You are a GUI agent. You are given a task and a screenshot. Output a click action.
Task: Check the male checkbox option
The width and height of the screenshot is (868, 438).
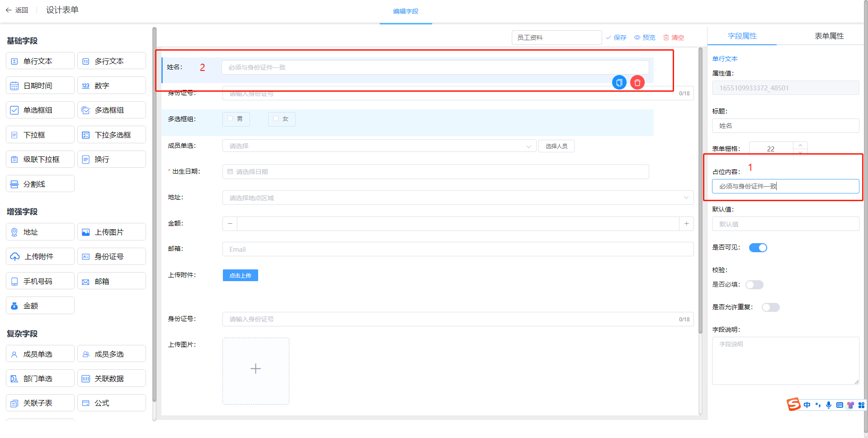click(x=231, y=119)
